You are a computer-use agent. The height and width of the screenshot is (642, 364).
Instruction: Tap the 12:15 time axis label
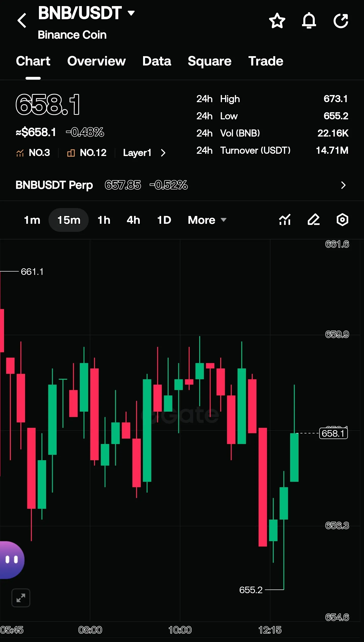270,630
